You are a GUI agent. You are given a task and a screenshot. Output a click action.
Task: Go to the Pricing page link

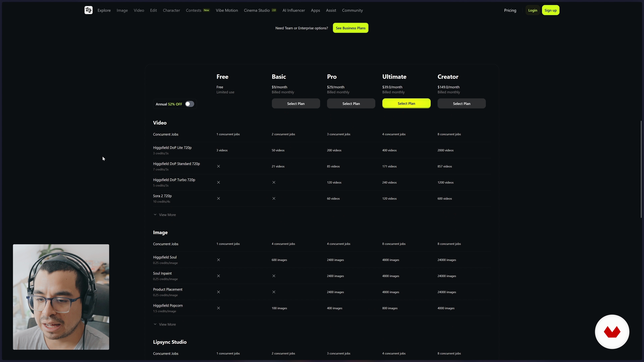[510, 10]
